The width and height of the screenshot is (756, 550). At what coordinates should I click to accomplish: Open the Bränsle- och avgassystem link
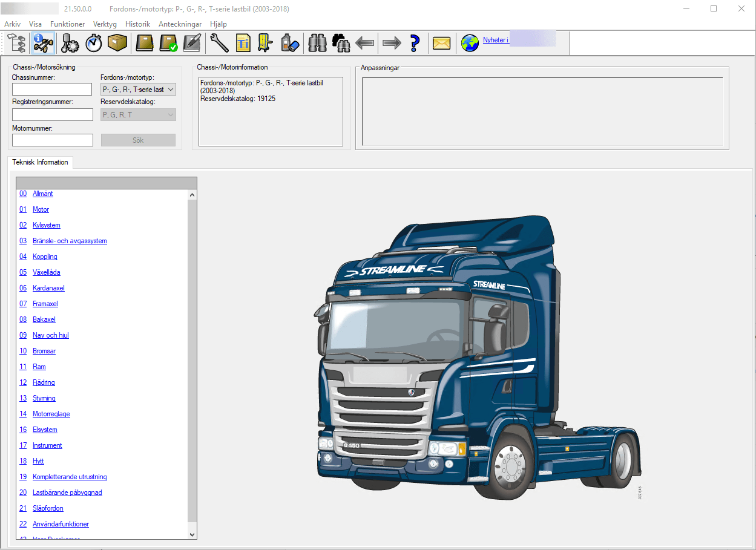click(70, 241)
